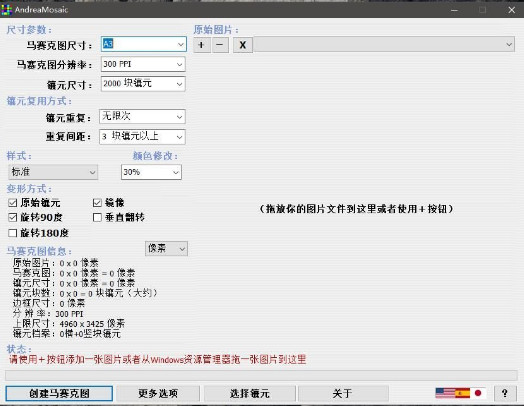
Task: Enable the 旋转180度 checkbox
Action: [13, 233]
